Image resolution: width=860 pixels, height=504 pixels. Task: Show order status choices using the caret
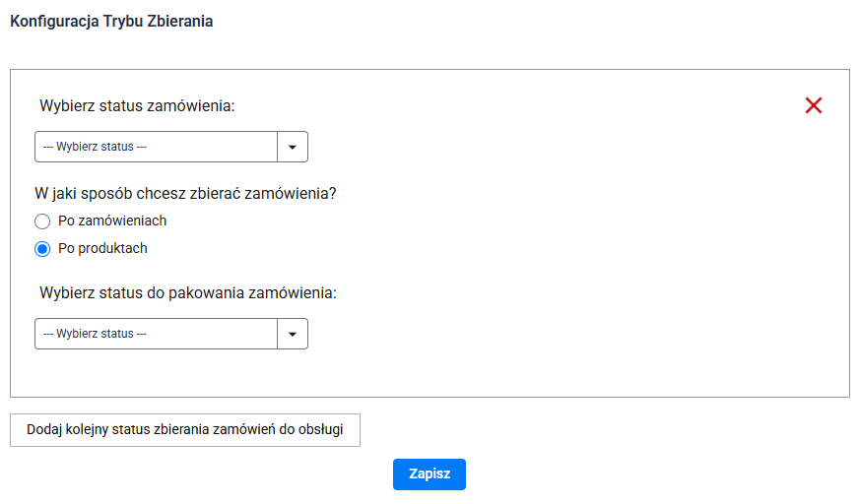293,147
